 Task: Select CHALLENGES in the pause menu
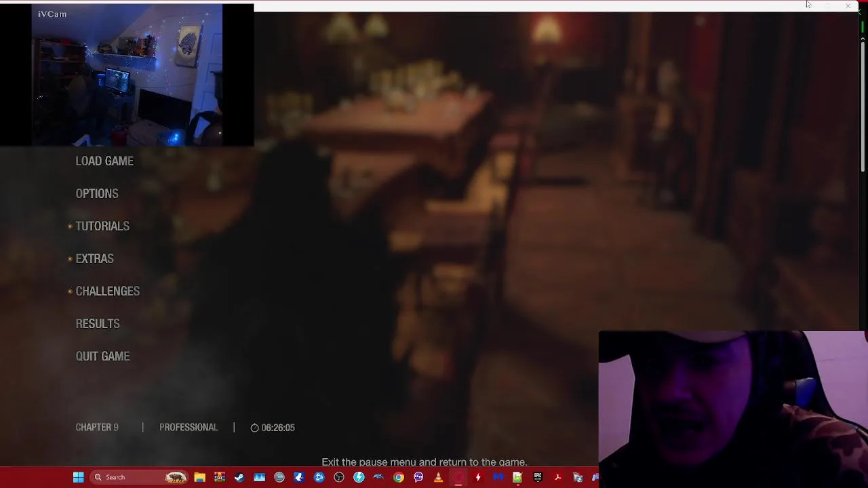[x=107, y=291]
